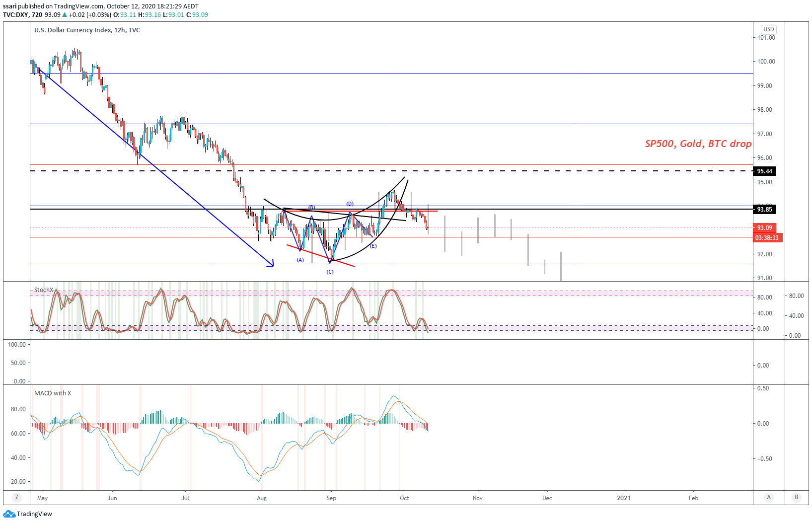Click the blue downtrend arrowhead
Viewport: 812px width, 523px height.
point(271,264)
